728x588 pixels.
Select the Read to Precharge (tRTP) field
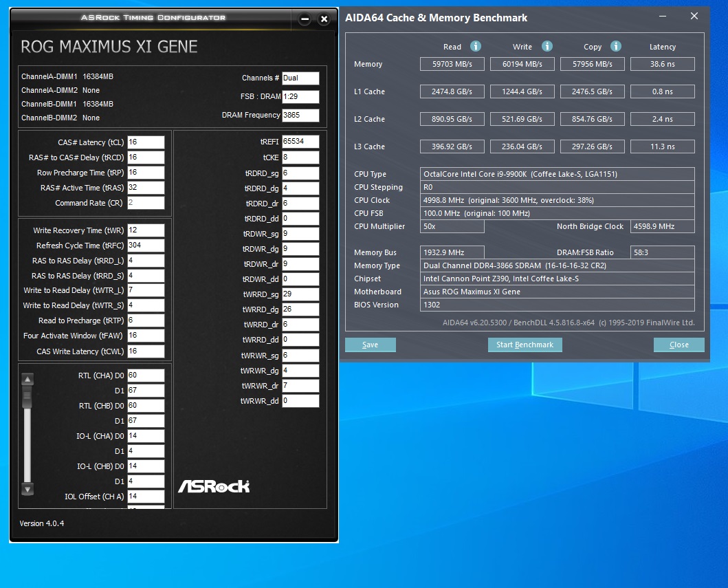click(x=146, y=320)
